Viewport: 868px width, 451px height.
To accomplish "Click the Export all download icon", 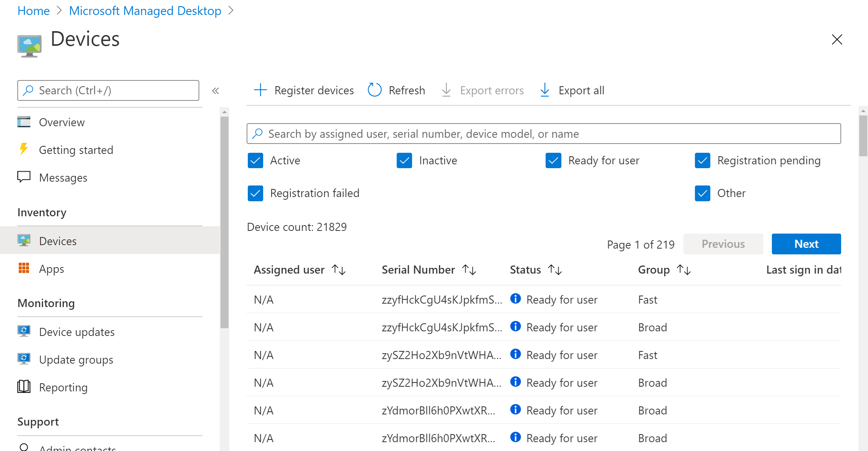I will coord(545,90).
